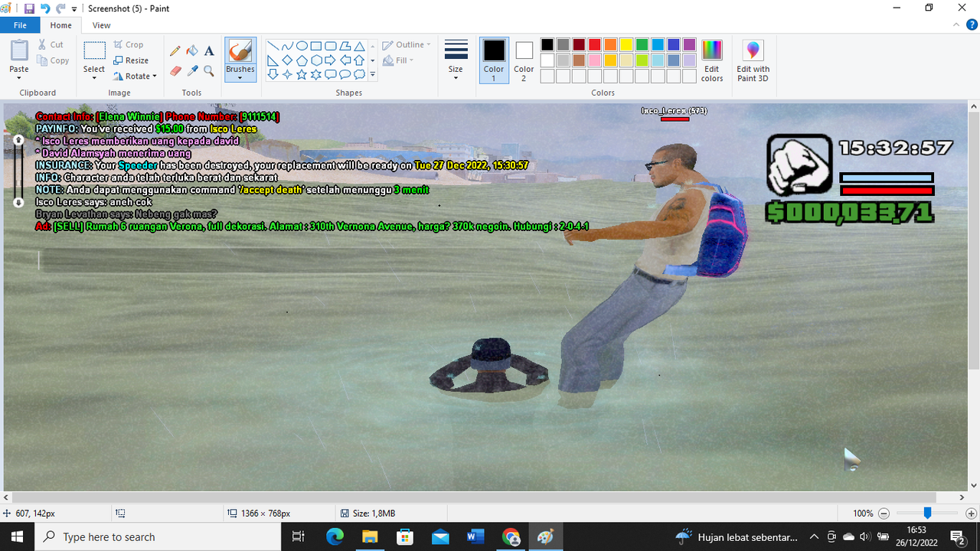Image resolution: width=980 pixels, height=551 pixels.
Task: Choose the Hexagon shape
Action: [x=316, y=60]
